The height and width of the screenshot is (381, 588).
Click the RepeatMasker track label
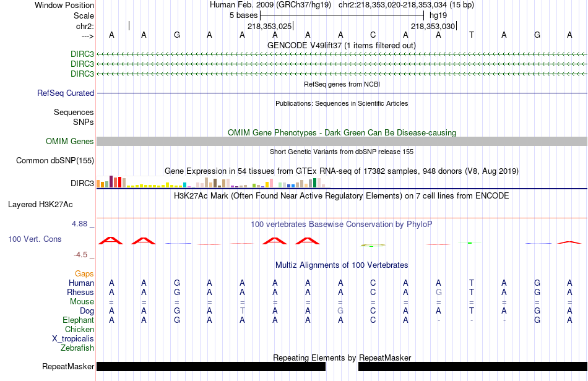click(68, 366)
